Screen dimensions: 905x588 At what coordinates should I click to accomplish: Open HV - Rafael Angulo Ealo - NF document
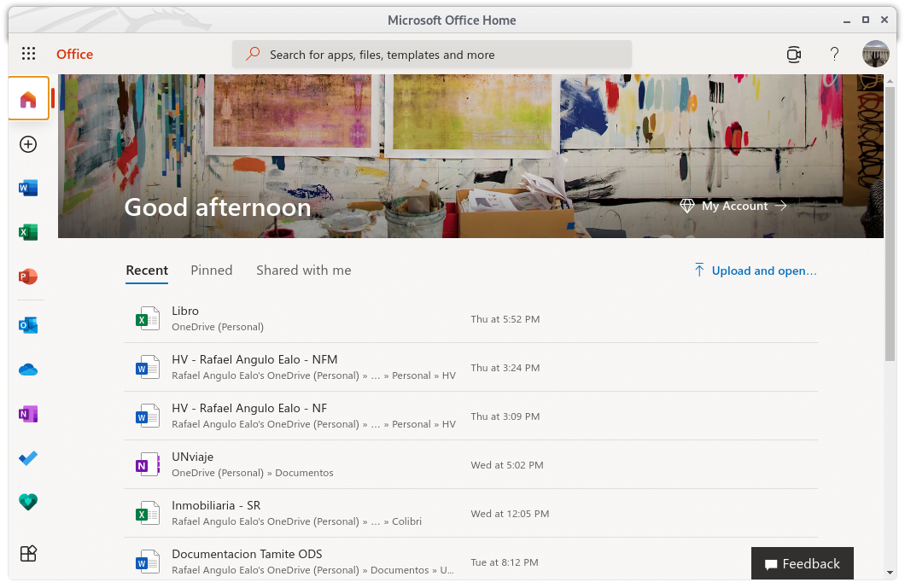click(x=249, y=408)
